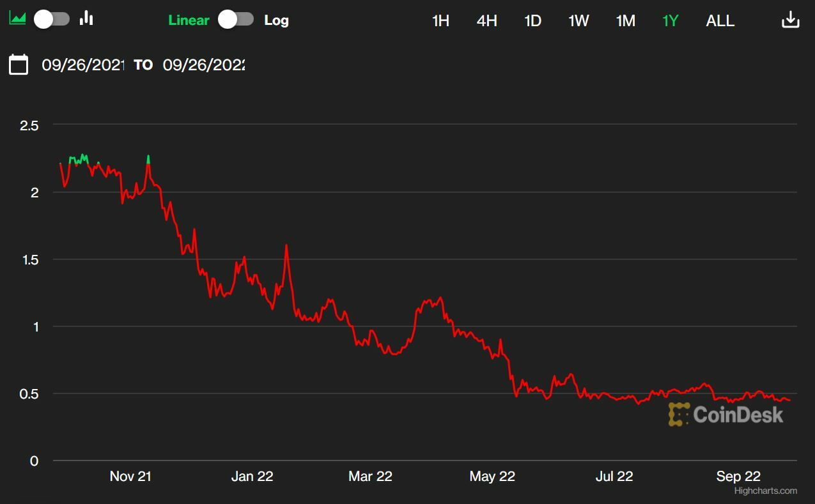Switch to the 1W time range
This screenshot has height=504, width=815.
[578, 21]
